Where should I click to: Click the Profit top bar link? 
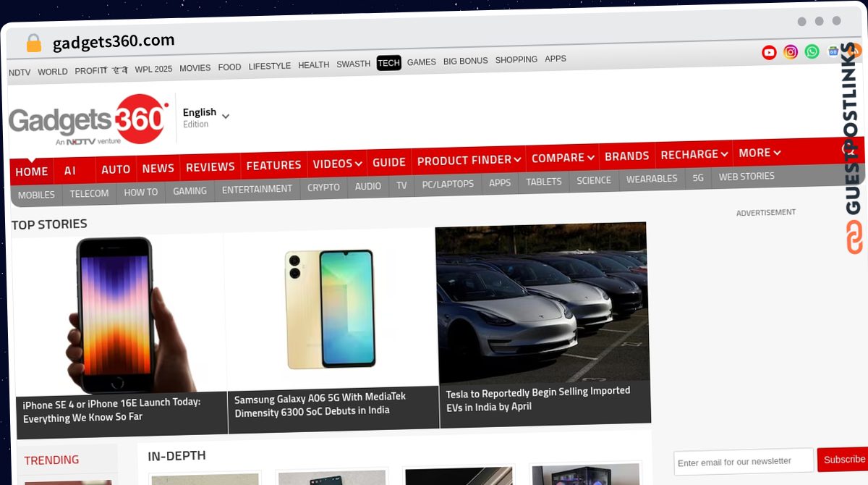click(x=91, y=71)
